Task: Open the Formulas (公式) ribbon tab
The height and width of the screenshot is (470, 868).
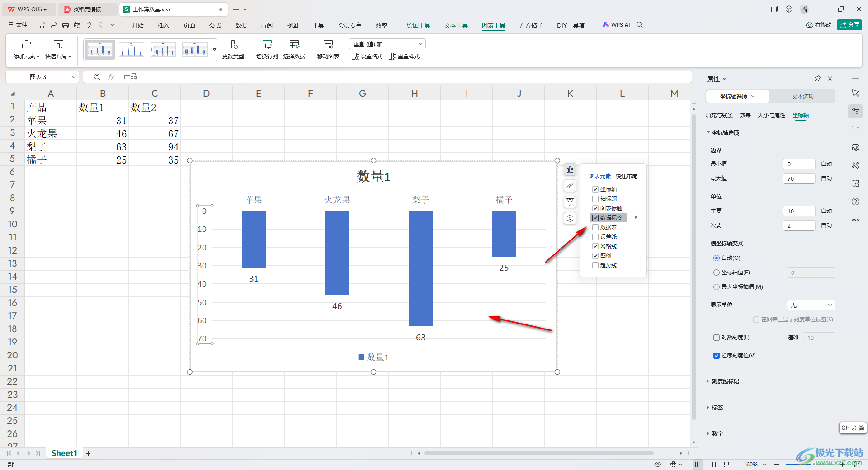Action: pyautogui.click(x=215, y=25)
